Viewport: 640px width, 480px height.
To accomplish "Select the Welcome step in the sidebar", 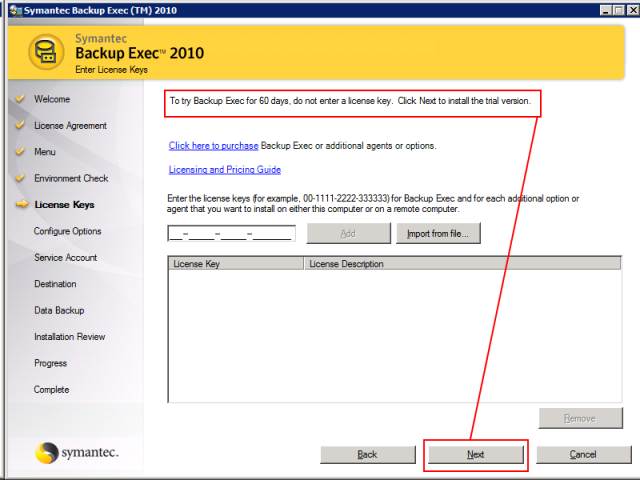I will (52, 99).
